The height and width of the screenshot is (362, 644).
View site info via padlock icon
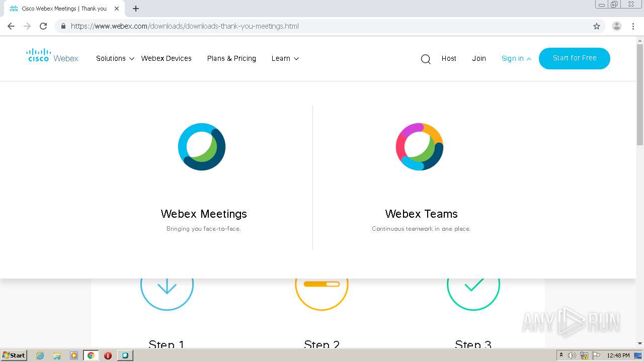tap(63, 26)
